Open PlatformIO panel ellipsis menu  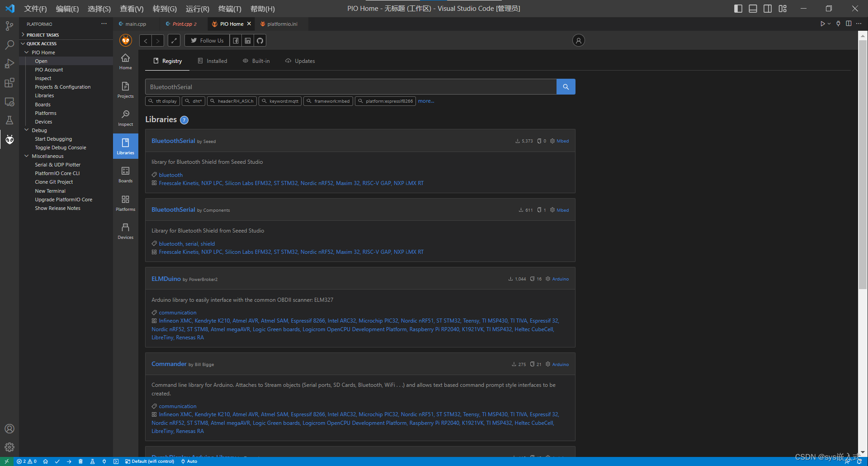(104, 24)
